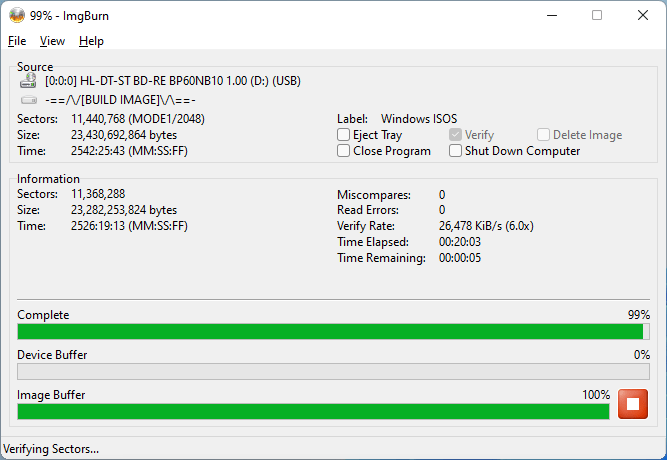
Task: Close the ImgBurn window
Action: point(643,15)
